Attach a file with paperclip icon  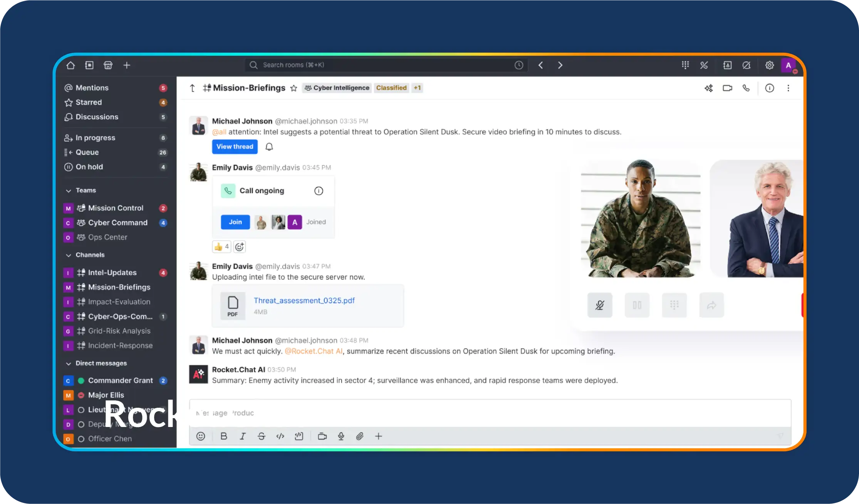pyautogui.click(x=359, y=436)
